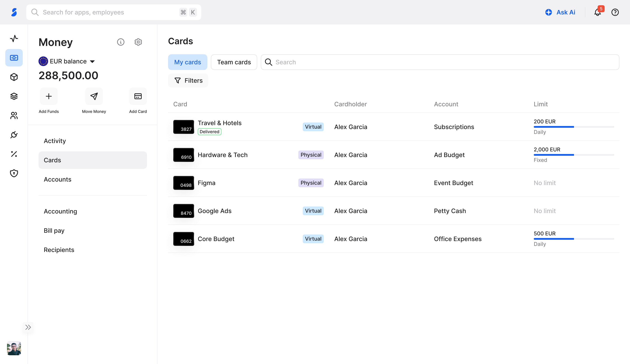
Task: Click the Money info icon
Action: coord(121,42)
